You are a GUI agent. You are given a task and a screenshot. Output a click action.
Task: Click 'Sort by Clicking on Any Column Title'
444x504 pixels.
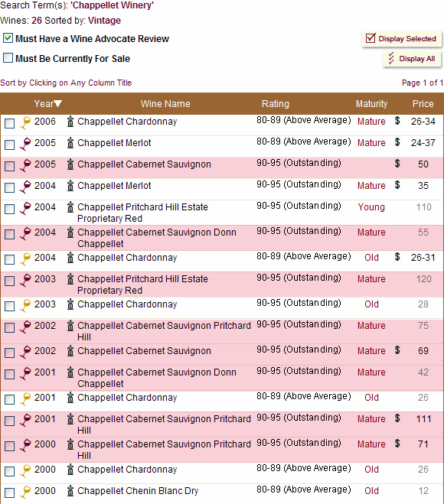click(66, 83)
